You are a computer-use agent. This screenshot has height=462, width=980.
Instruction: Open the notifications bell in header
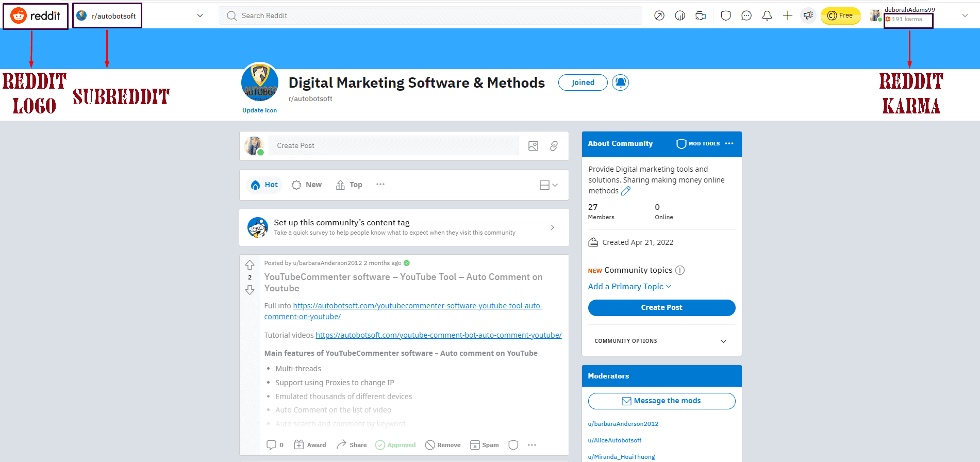(x=767, y=15)
